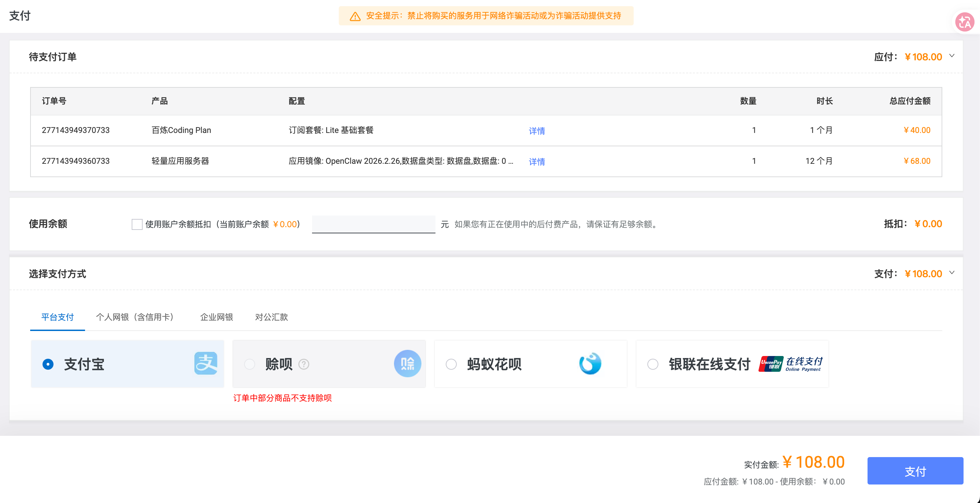Click the blue 赊呗 circle icon
Image resolution: width=980 pixels, height=503 pixels.
[x=407, y=364]
